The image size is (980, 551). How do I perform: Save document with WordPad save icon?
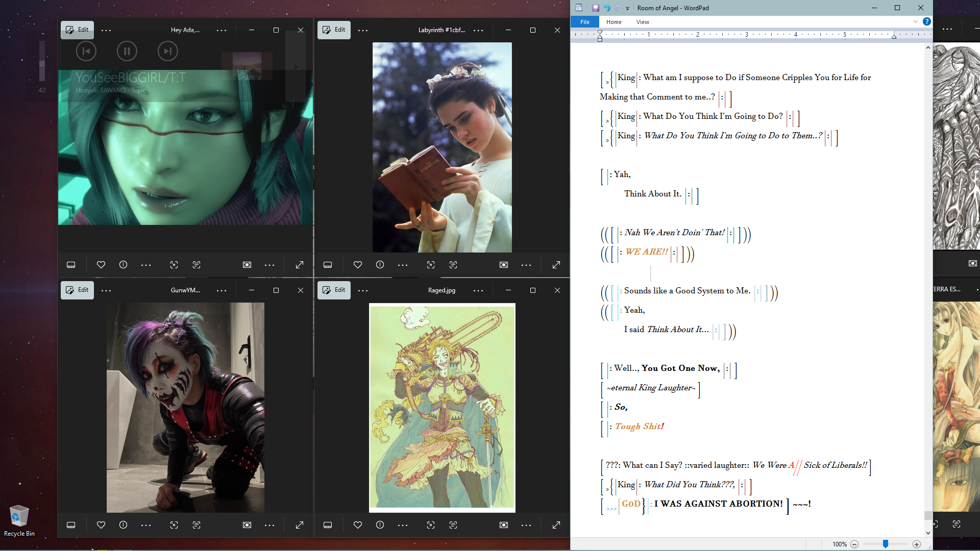click(595, 8)
